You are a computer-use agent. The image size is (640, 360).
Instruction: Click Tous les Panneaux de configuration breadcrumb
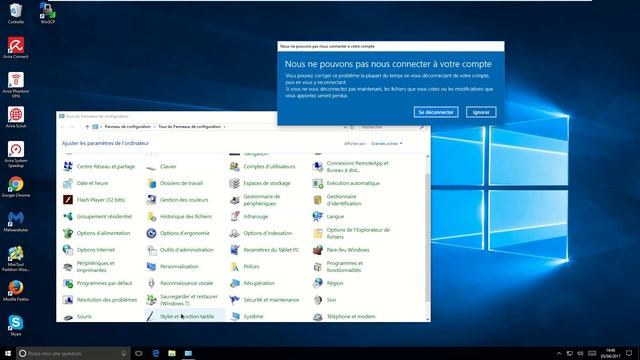pos(189,127)
